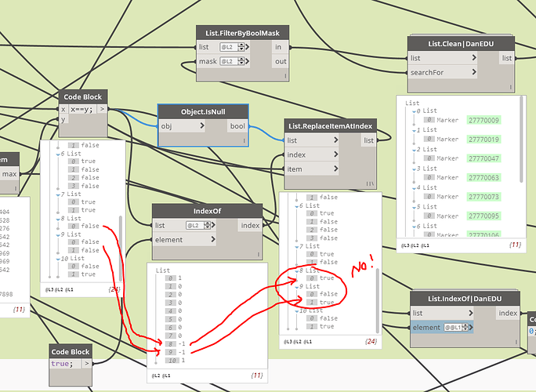Click the y input port of Code Block
This screenshot has width=536, height=392.
63,119
